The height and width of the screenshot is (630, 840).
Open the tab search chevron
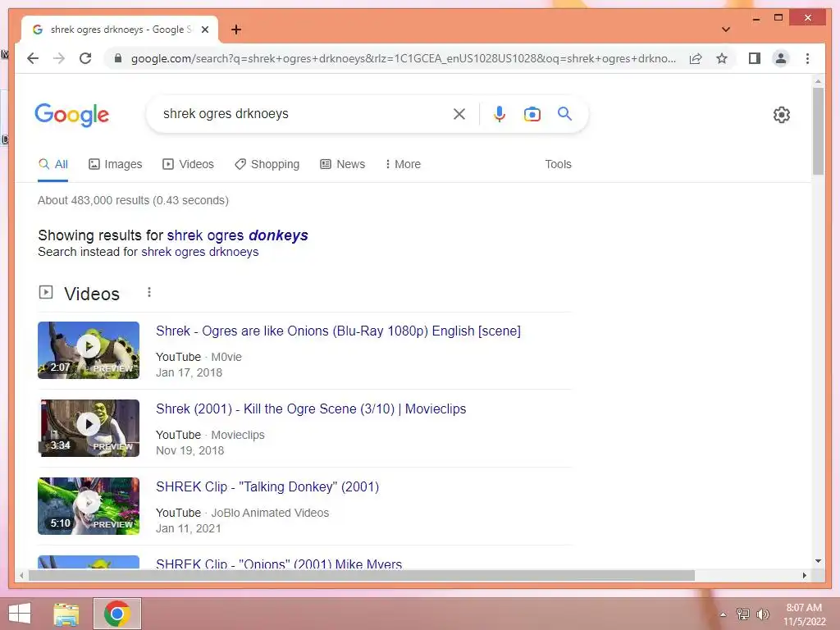726,30
